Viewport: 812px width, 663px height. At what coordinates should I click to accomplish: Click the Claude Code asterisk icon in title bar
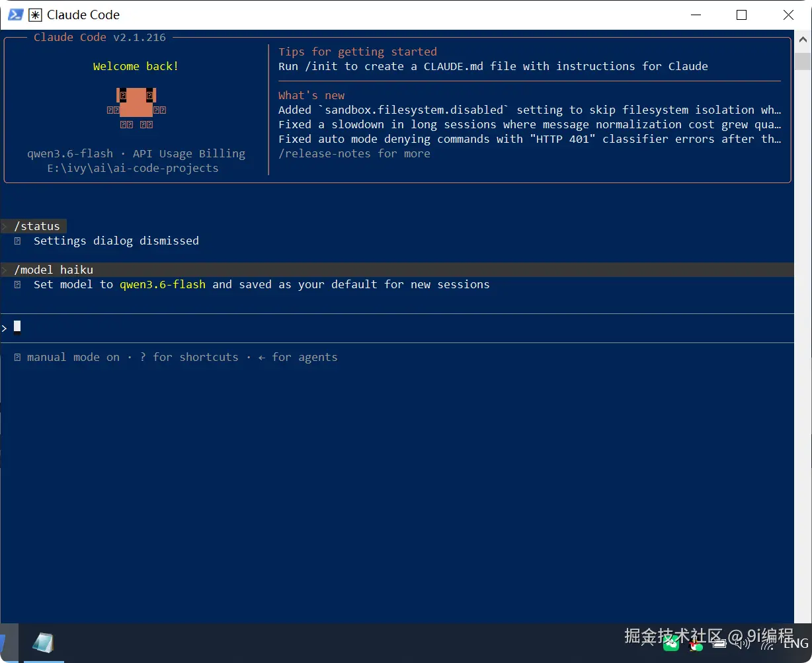coord(35,15)
